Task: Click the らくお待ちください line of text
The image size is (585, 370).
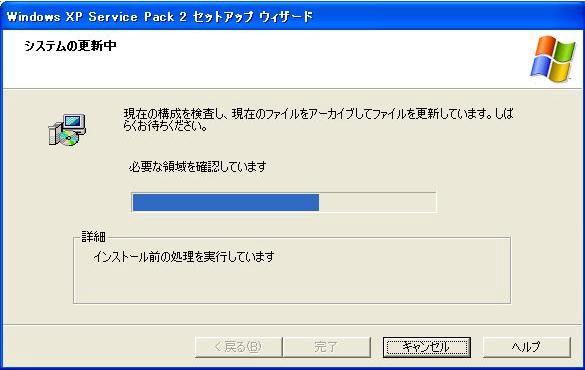Action: tap(165, 126)
